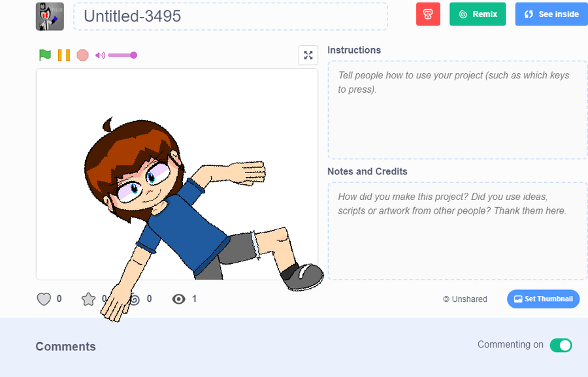This screenshot has height=377, width=588.
Task: Click the Unshared copyright label
Action: pos(465,299)
